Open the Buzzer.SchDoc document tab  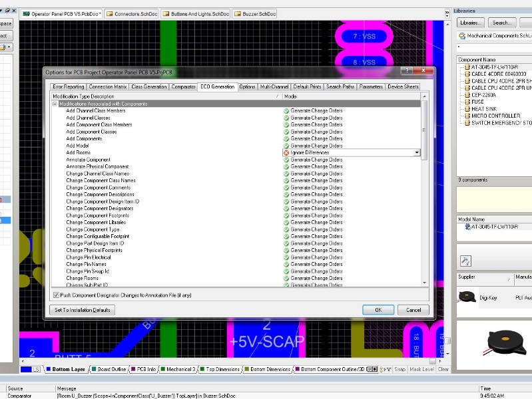pos(256,13)
